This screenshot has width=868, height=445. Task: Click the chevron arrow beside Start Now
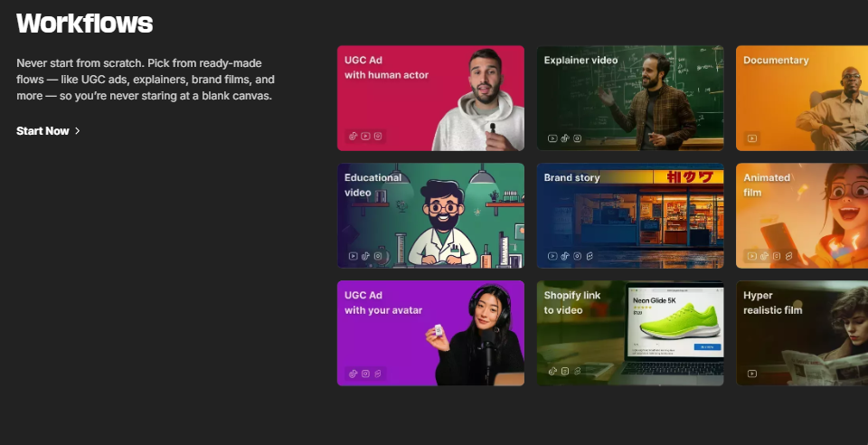pyautogui.click(x=78, y=131)
